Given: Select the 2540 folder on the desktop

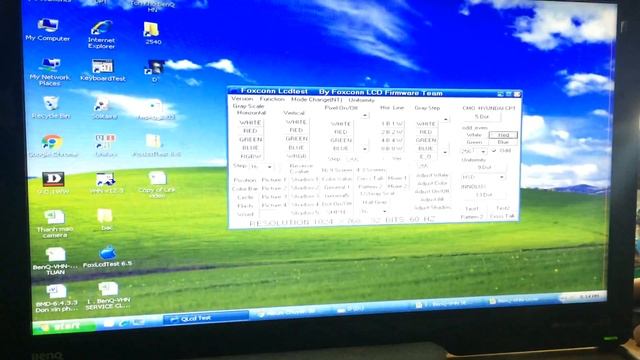Looking at the screenshot, I should tap(153, 33).
